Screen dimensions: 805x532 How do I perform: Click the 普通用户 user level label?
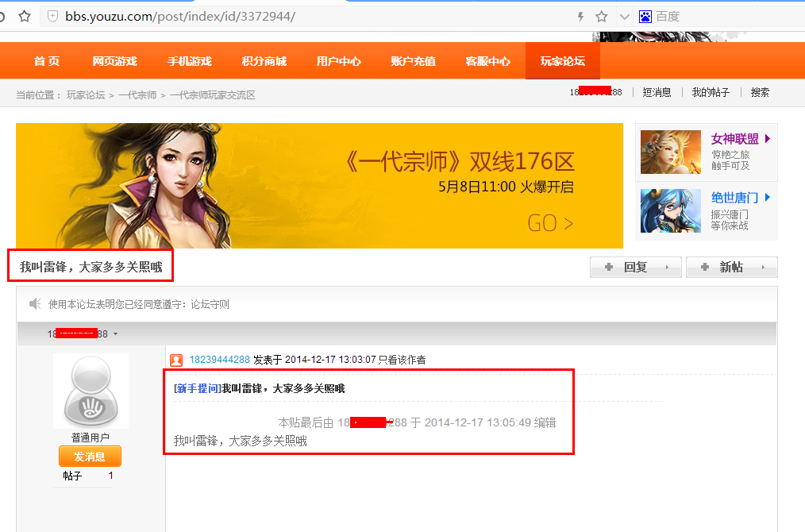(91, 438)
